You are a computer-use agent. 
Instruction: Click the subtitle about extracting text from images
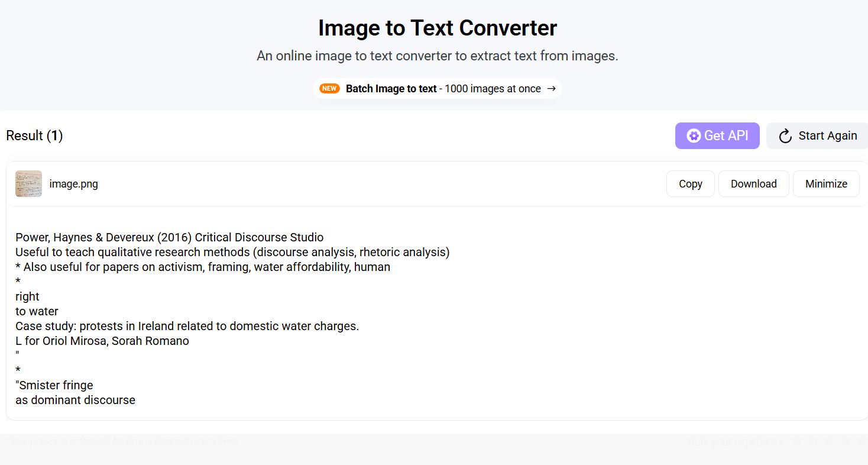click(438, 56)
